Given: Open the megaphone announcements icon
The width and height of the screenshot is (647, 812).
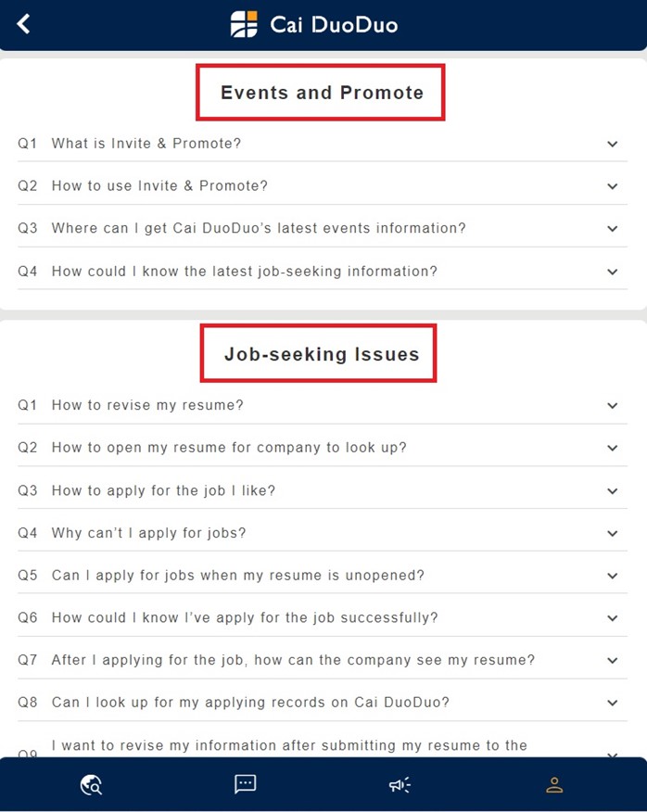Looking at the screenshot, I should pos(400,785).
